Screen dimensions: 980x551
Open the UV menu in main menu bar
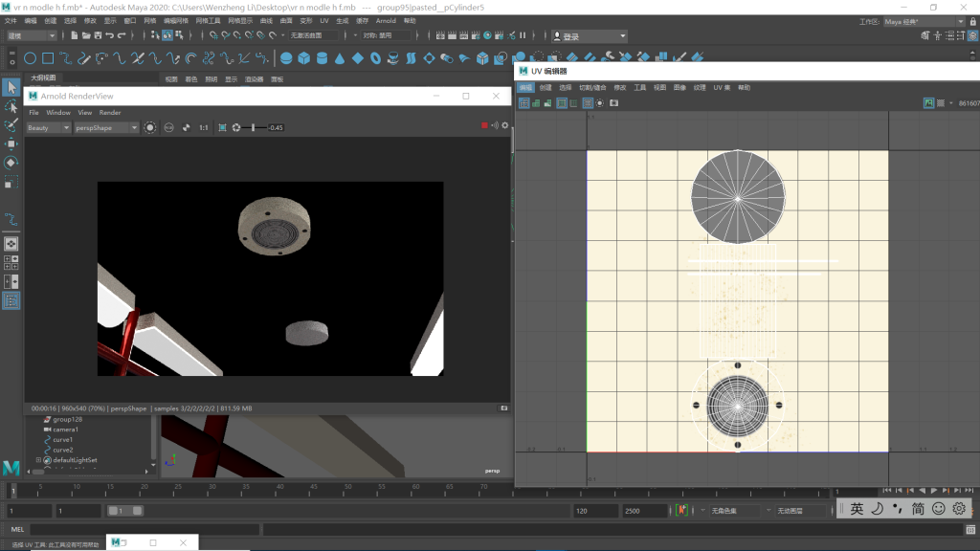point(323,21)
